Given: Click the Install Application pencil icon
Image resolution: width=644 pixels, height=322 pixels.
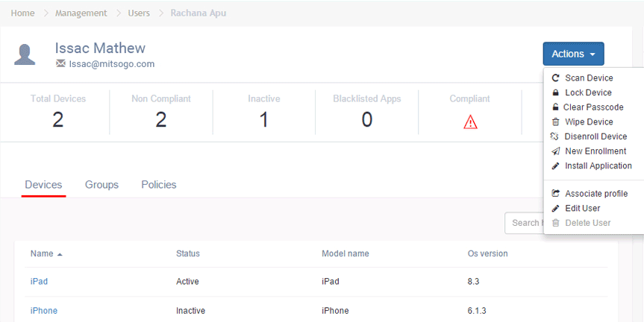Looking at the screenshot, I should tap(555, 166).
